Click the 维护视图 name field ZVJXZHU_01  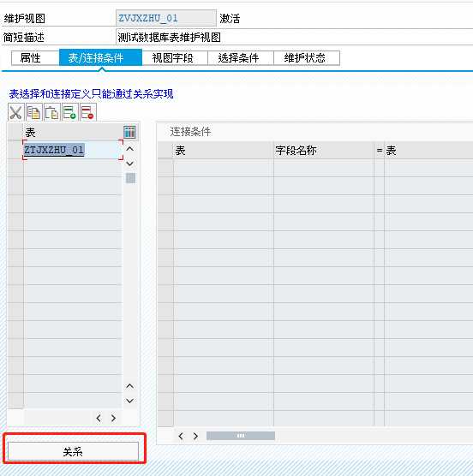pyautogui.click(x=166, y=18)
